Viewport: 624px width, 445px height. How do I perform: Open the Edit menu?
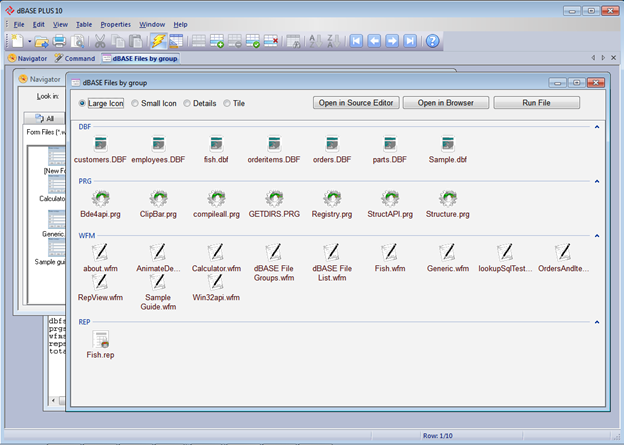pyautogui.click(x=39, y=25)
